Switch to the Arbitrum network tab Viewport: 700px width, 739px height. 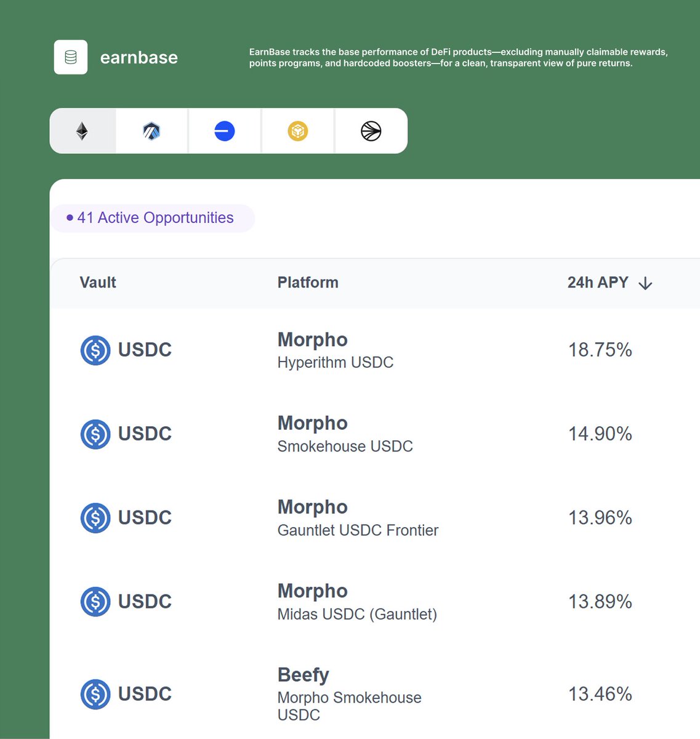(151, 131)
